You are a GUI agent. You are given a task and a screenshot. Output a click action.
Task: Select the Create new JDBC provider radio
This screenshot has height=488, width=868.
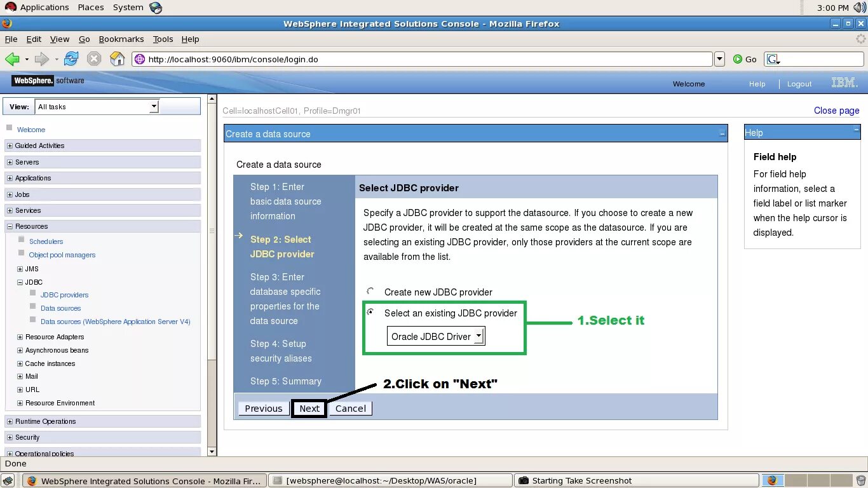click(370, 291)
